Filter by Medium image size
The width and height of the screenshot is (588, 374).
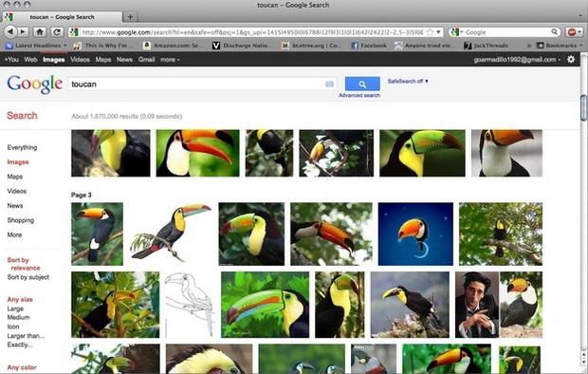tap(18, 317)
